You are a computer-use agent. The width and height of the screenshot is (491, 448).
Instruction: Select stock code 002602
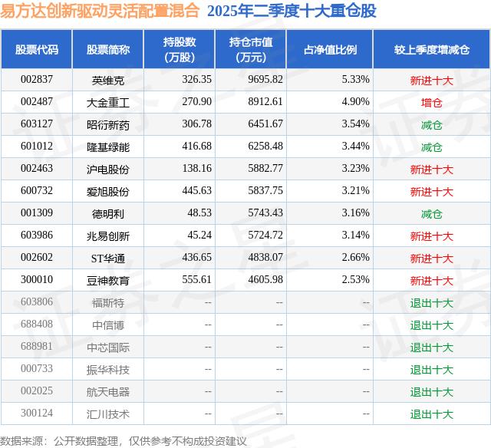[x=37, y=257]
